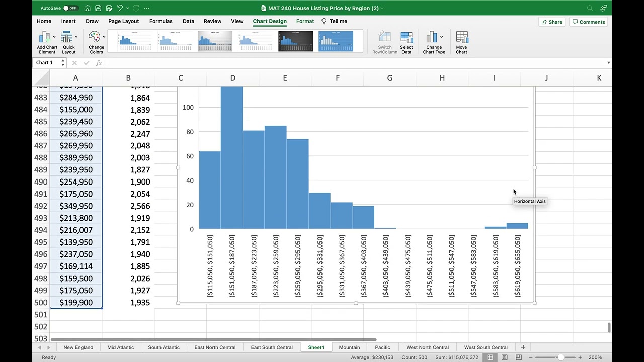644x362 pixels.
Task: Switch to Mid Atlantic sheet tab
Action: (x=121, y=347)
